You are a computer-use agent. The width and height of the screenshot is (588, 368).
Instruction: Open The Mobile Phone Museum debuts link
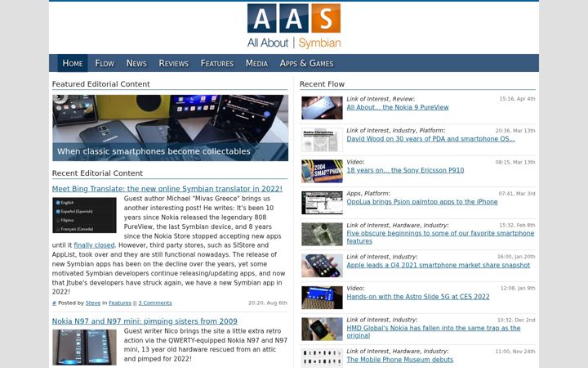click(x=399, y=360)
